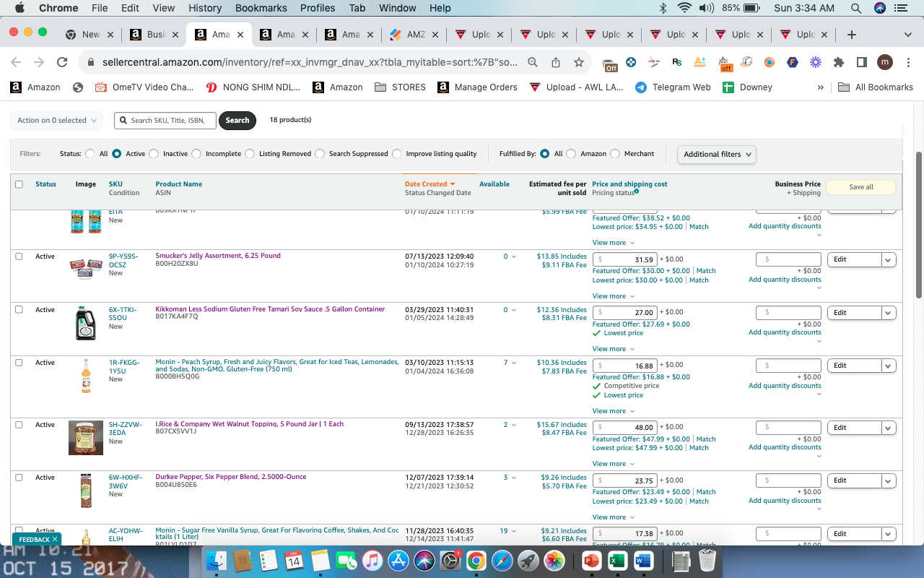This screenshot has width=924, height=578.
Task: Check the select-all checkbox in the table header
Action: (x=19, y=184)
